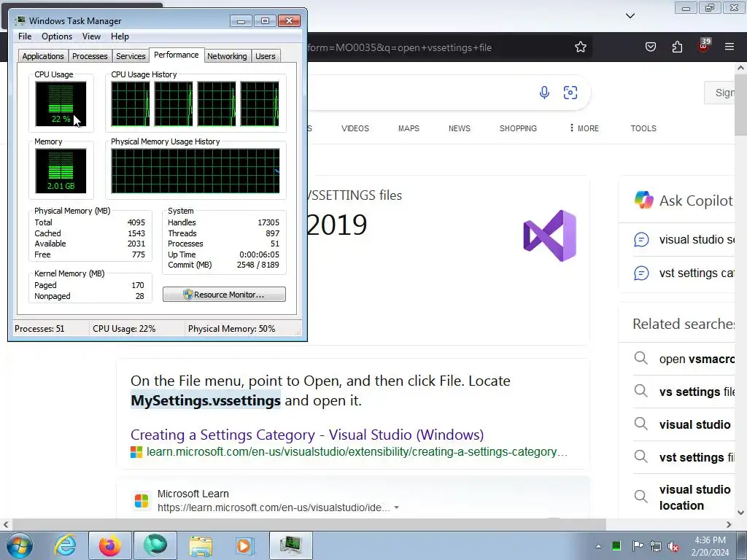Select the MAPS search tab
The height and width of the screenshot is (560, 747).
[x=409, y=128]
